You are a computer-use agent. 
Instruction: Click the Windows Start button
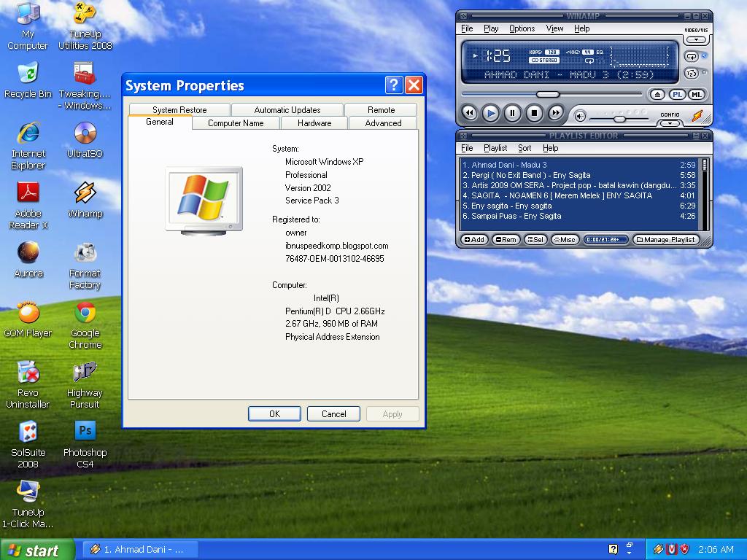pyautogui.click(x=37, y=550)
